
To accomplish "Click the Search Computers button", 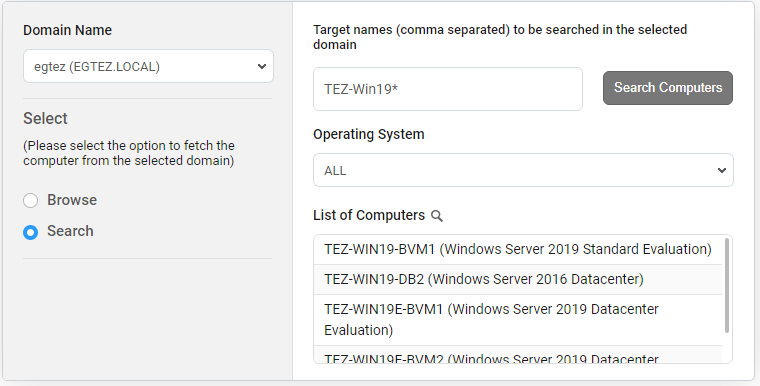I will [668, 88].
